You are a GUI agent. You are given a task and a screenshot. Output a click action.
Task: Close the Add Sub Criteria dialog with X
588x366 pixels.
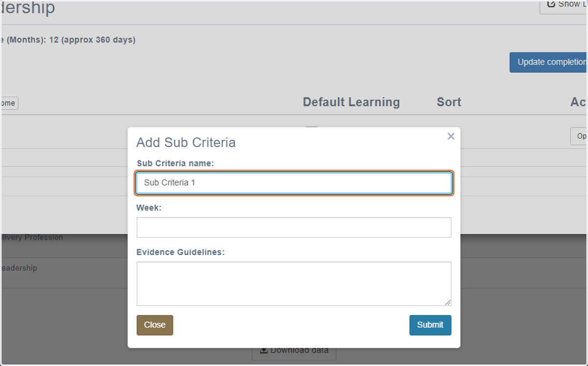[x=451, y=136]
